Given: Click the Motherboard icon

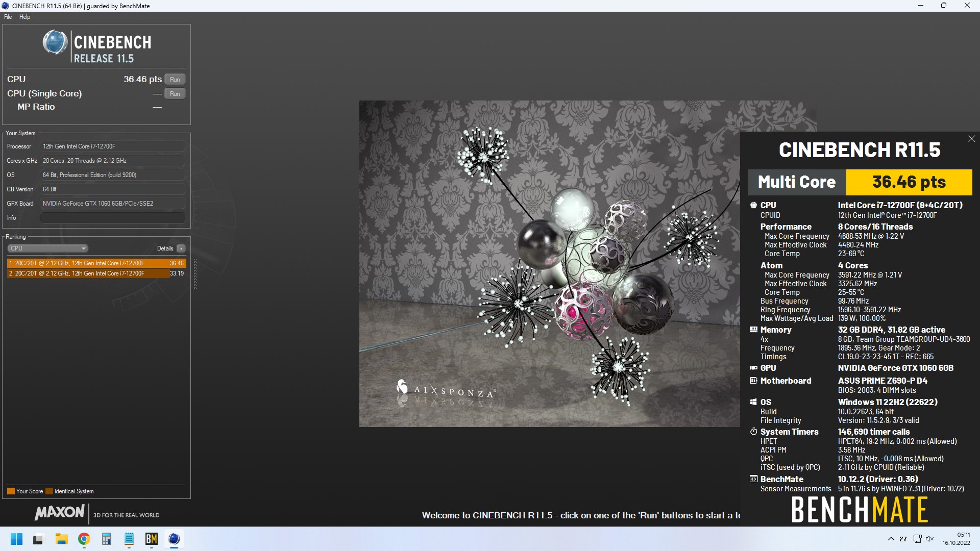Looking at the screenshot, I should click(753, 381).
